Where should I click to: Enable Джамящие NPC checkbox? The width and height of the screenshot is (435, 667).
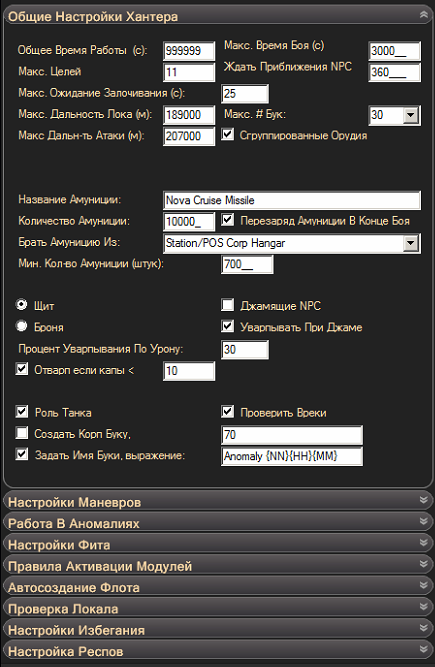pyautogui.click(x=228, y=305)
